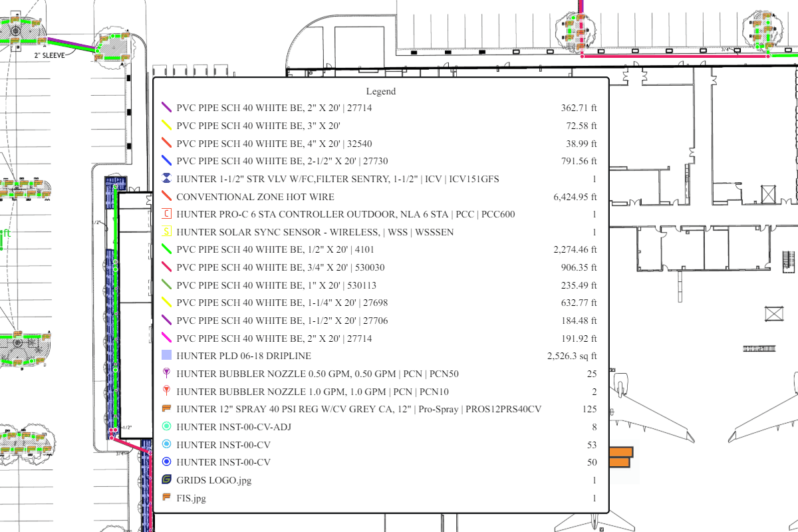This screenshot has width=798, height=532.
Task: Click the green 1/2 inch pipe color swatch
Action: pos(166,249)
